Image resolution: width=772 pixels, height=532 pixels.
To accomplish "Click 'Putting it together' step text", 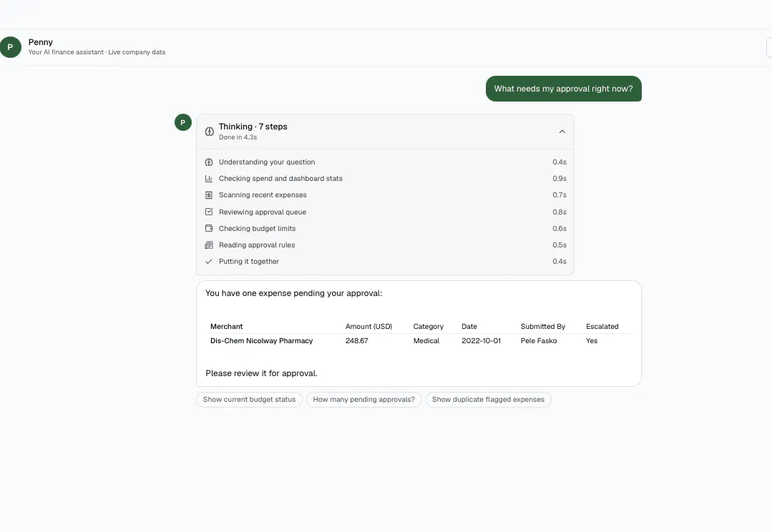I will [x=249, y=261].
